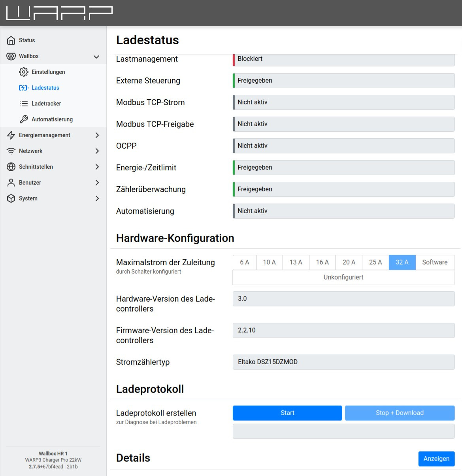Start creating the Ladeprotokoll

click(287, 413)
